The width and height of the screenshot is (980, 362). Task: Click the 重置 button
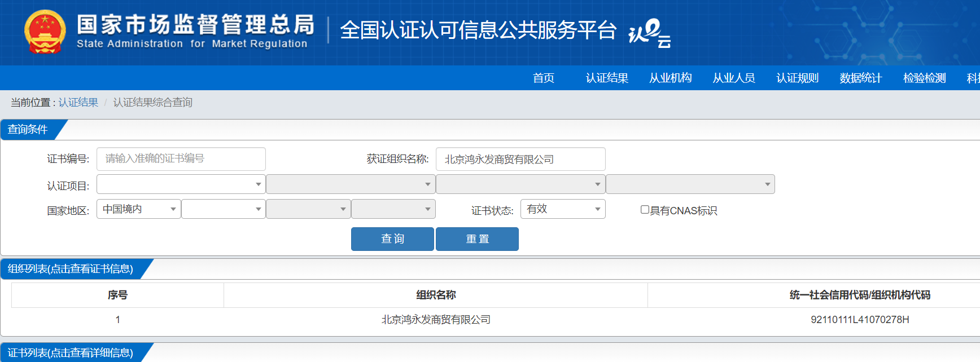pyautogui.click(x=477, y=239)
